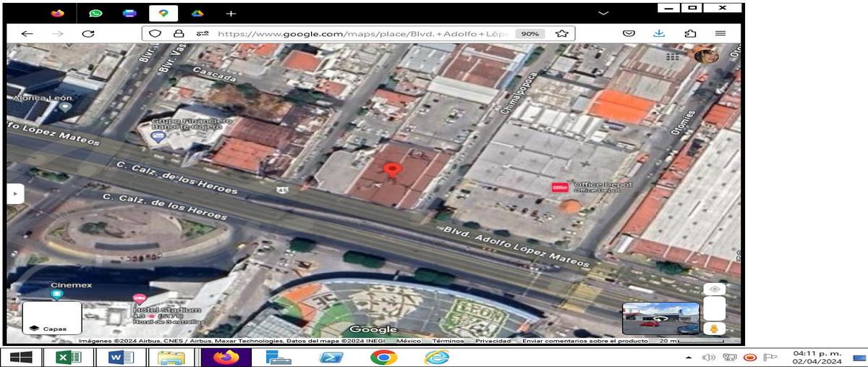Viewport: 868px width, 367px height.
Task: Expand the list all tabs chevron
Action: (603, 13)
